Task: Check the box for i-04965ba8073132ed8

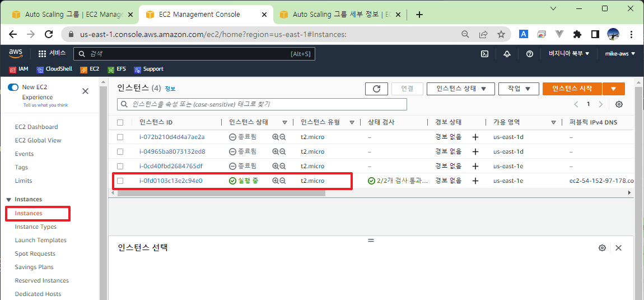Action: [x=120, y=151]
